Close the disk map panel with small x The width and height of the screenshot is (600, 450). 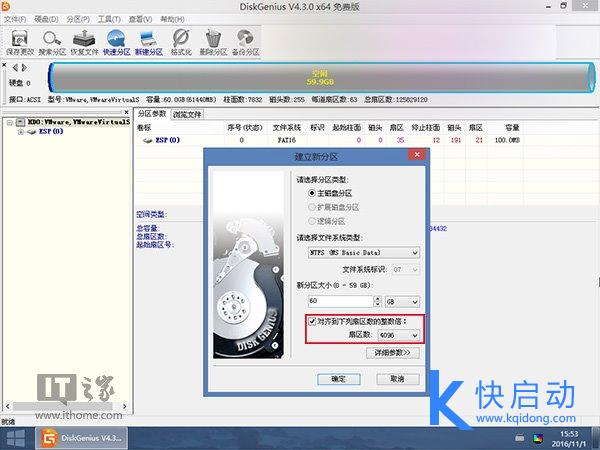(4, 65)
